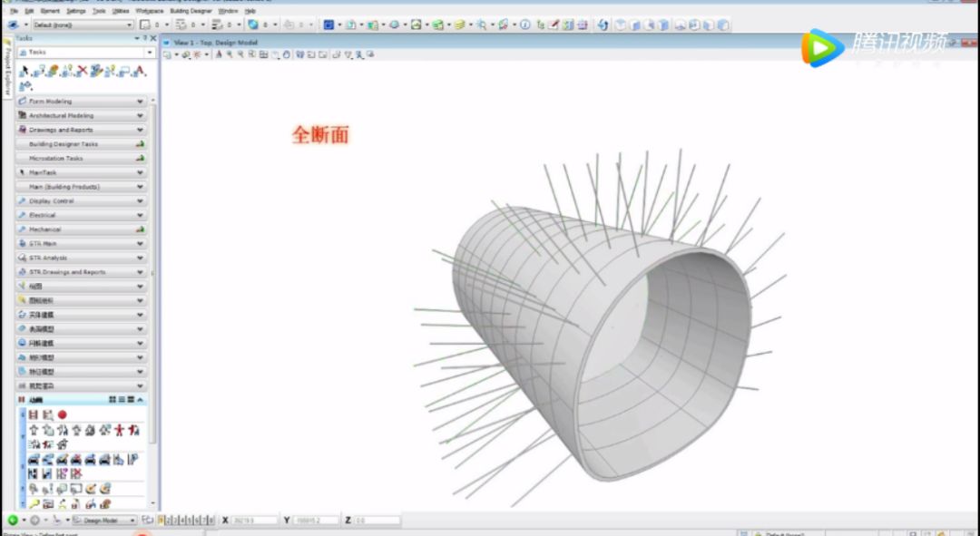Toggle view 7 button in view group bar
The height and width of the screenshot is (536, 980).
click(203, 520)
